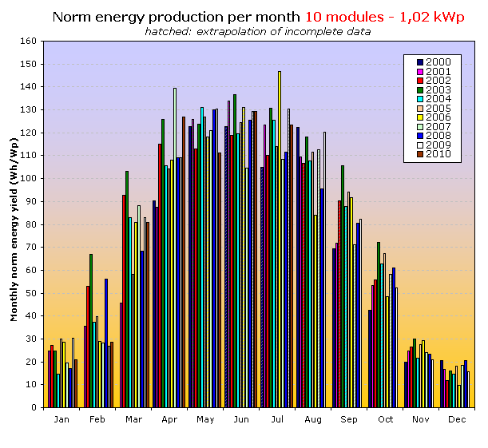Select the Jul label on x-axis
This screenshot has width=488, height=448.
tap(276, 419)
